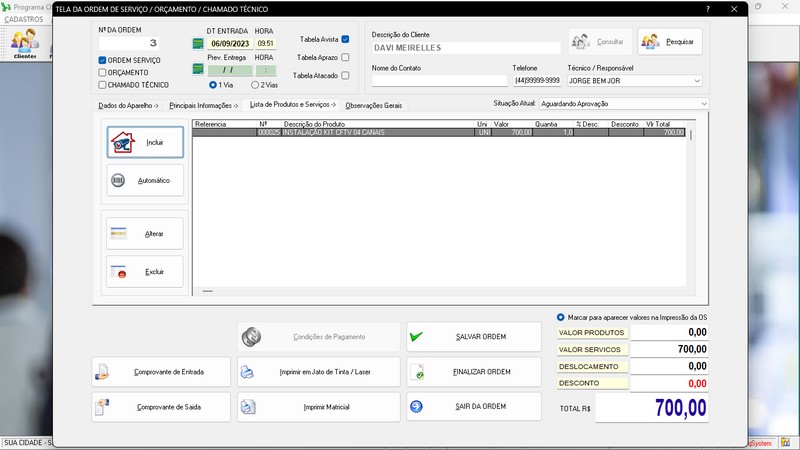Switch to Principais Informações tab
Viewport: 800px width, 450px height.
tap(204, 106)
